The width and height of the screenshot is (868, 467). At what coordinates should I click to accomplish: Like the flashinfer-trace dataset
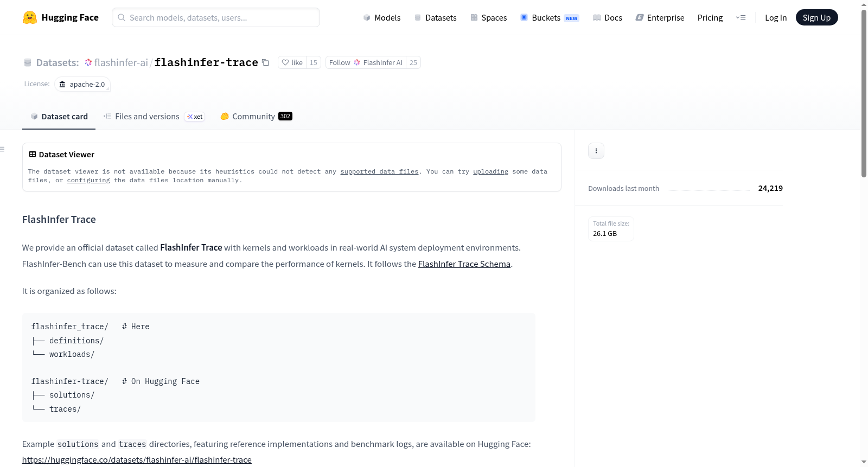(x=292, y=62)
